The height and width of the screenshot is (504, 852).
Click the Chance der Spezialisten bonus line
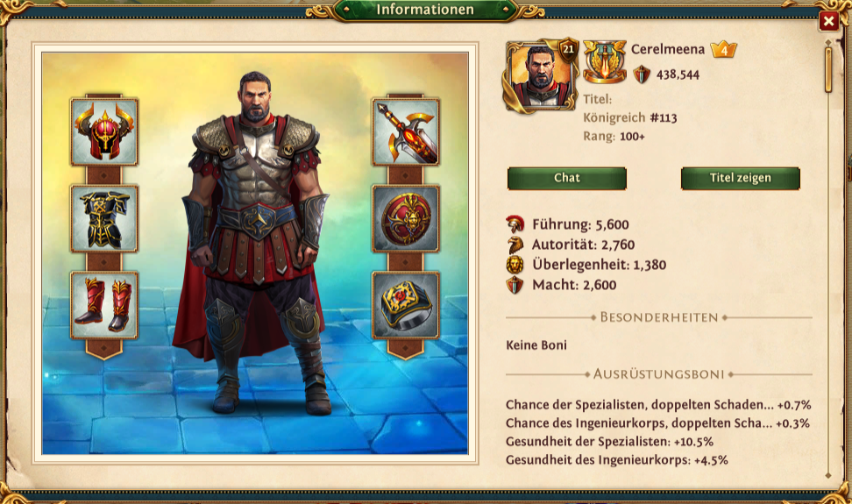pyautogui.click(x=658, y=405)
